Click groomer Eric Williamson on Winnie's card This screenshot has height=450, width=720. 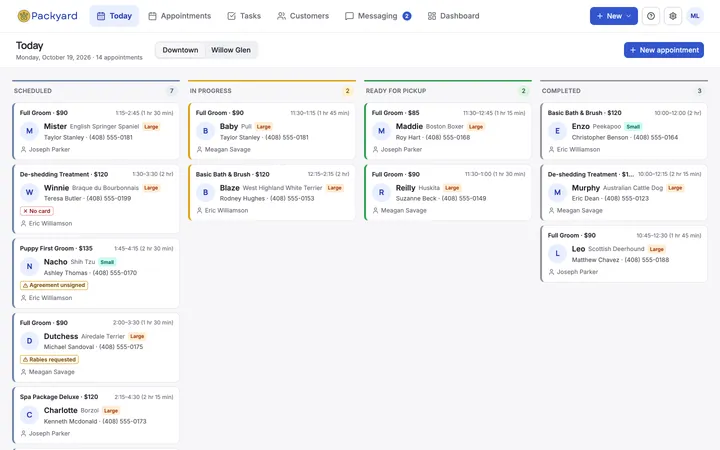[x=46, y=224]
